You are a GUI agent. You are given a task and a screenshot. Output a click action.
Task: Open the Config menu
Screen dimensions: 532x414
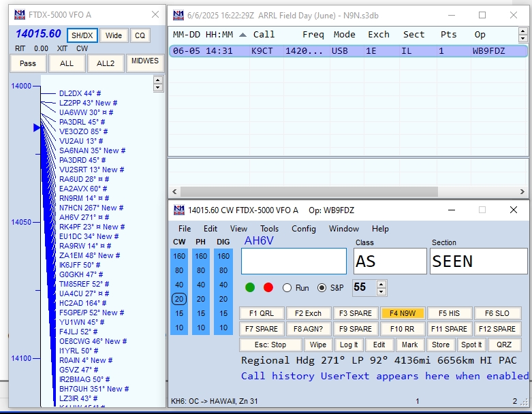coord(304,229)
